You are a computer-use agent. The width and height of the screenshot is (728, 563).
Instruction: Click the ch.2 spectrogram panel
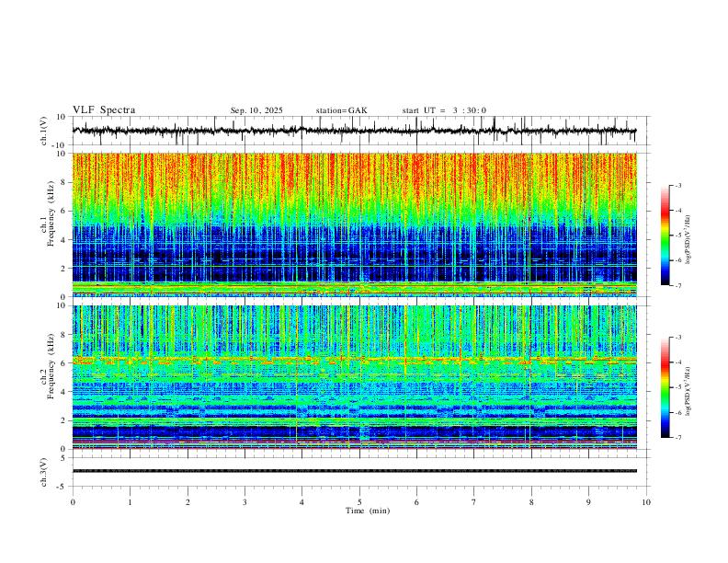coord(354,377)
